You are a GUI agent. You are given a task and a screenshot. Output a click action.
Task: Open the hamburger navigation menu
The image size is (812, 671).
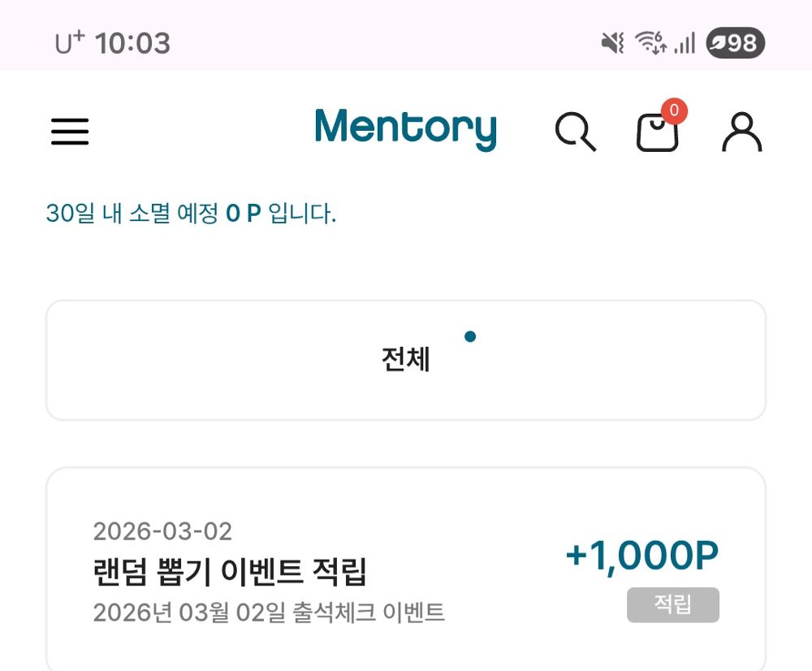point(70,132)
